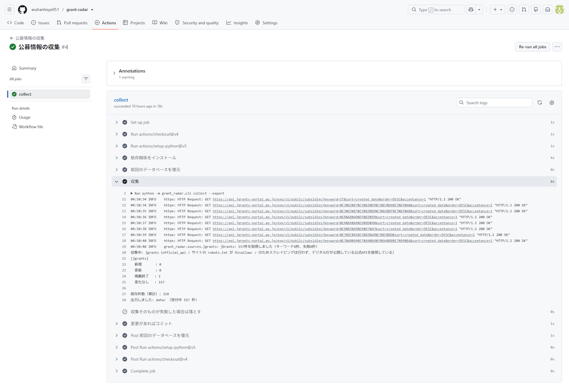
Task: Open the Insights tab
Action: pyautogui.click(x=237, y=23)
